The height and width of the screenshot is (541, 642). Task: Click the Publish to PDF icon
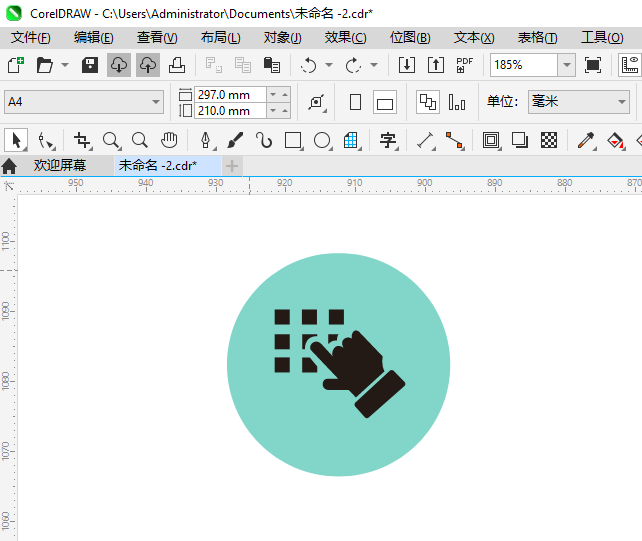point(464,65)
